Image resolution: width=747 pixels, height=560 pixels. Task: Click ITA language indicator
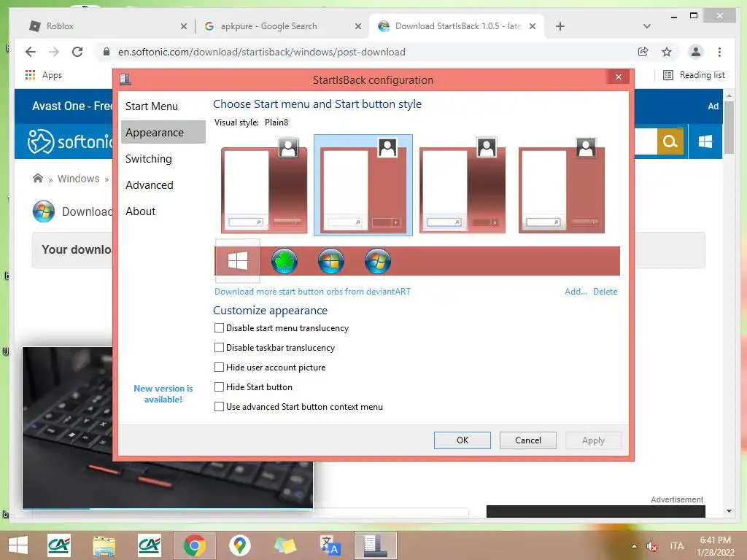(x=676, y=545)
